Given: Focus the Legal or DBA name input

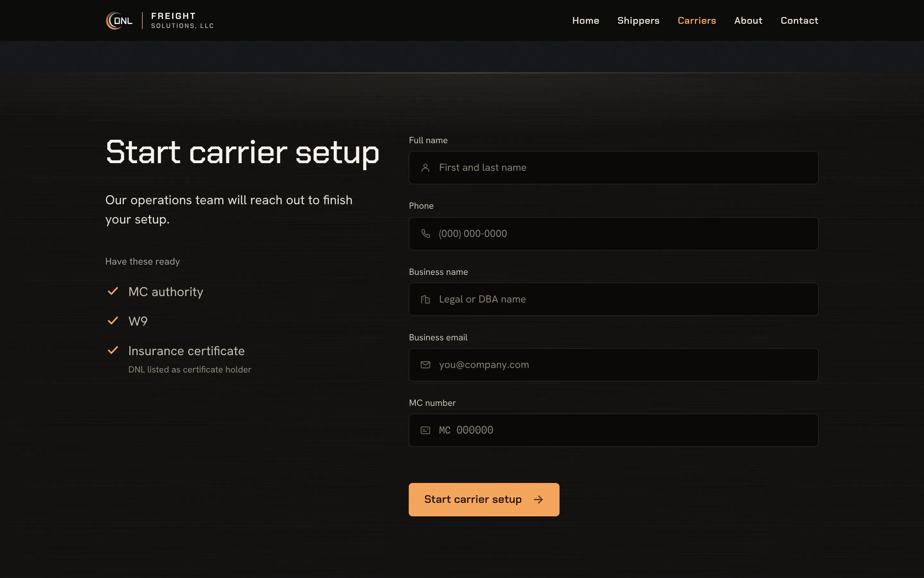Looking at the screenshot, I should point(613,299).
